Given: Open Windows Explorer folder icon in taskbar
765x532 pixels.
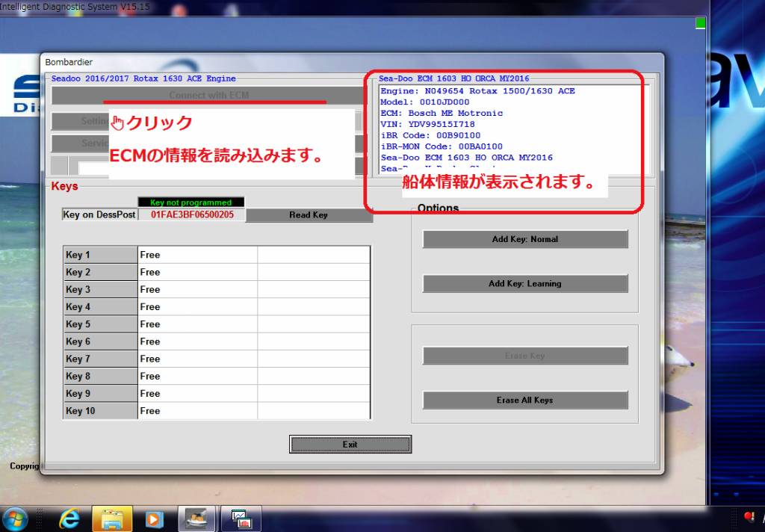Looking at the screenshot, I should tap(112, 519).
